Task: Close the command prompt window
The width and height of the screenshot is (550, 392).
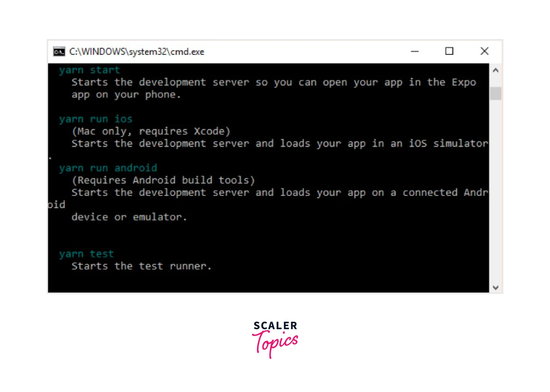Action: coord(484,51)
